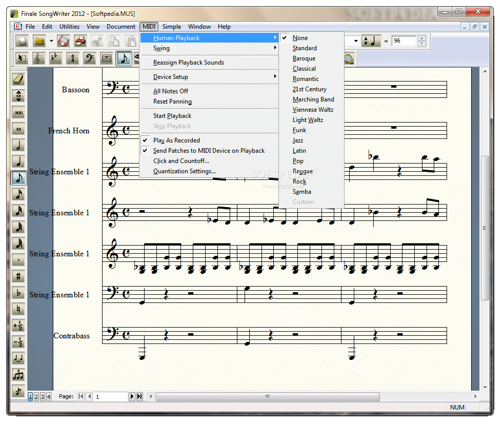Image resolution: width=504 pixels, height=426 pixels.
Task: Choose the Staff tool with the treble clef icon
Action: tap(38, 58)
